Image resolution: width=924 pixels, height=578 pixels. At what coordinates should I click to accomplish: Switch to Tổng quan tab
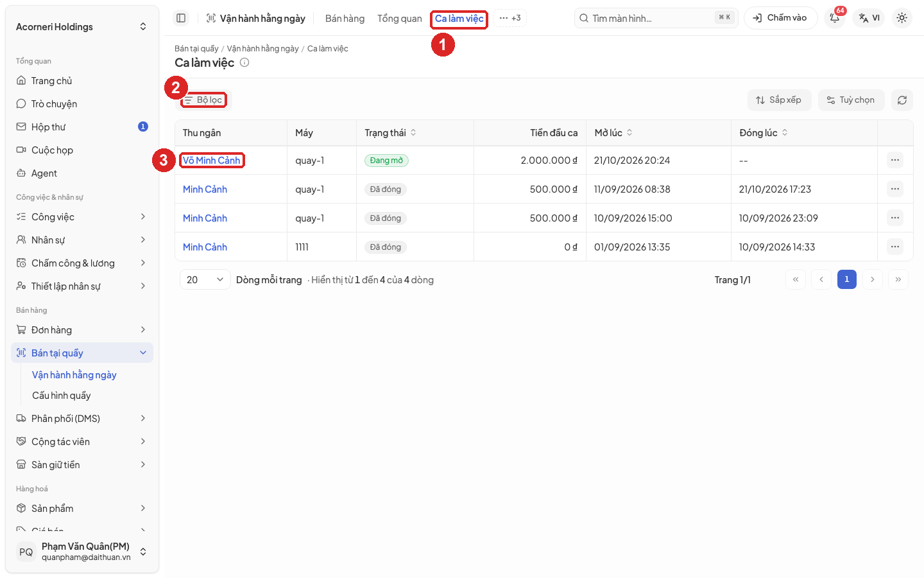(x=400, y=19)
